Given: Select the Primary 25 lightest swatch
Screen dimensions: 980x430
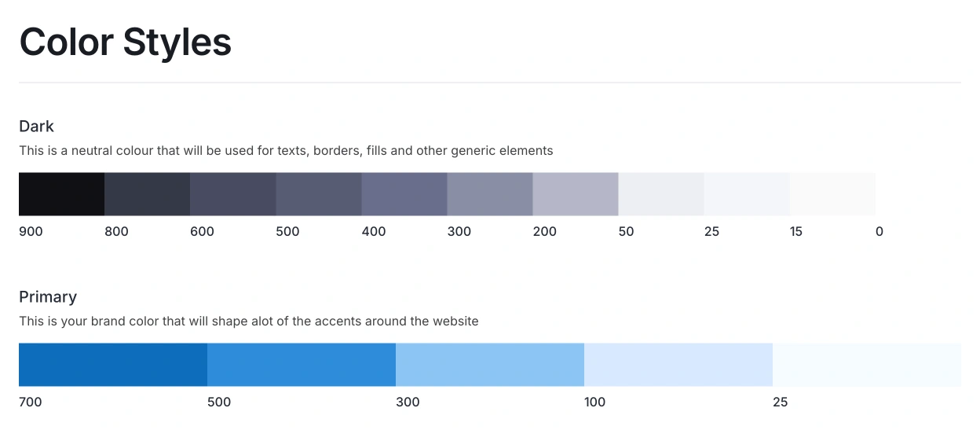Looking at the screenshot, I should [x=866, y=365].
